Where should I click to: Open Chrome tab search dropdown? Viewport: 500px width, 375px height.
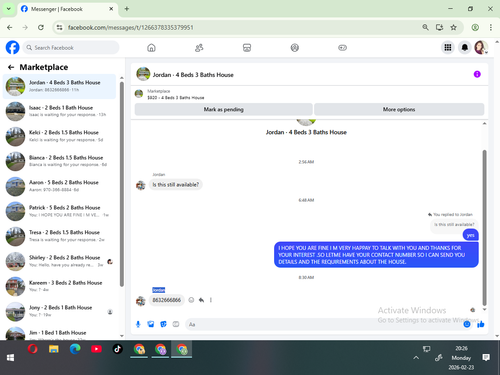(9, 9)
